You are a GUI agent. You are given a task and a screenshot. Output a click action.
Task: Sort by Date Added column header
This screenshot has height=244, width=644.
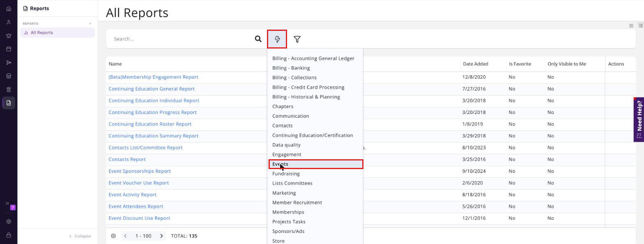tap(475, 64)
